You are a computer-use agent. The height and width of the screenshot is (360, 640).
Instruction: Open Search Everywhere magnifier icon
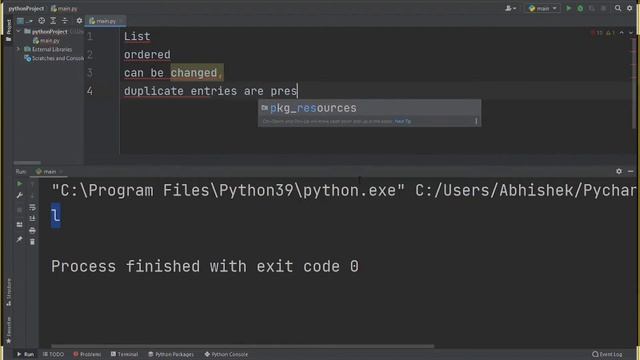[618, 8]
